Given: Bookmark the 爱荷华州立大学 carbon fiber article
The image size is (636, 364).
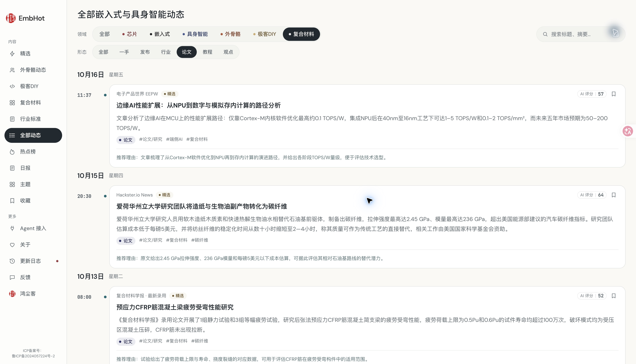Looking at the screenshot, I should [x=613, y=195].
